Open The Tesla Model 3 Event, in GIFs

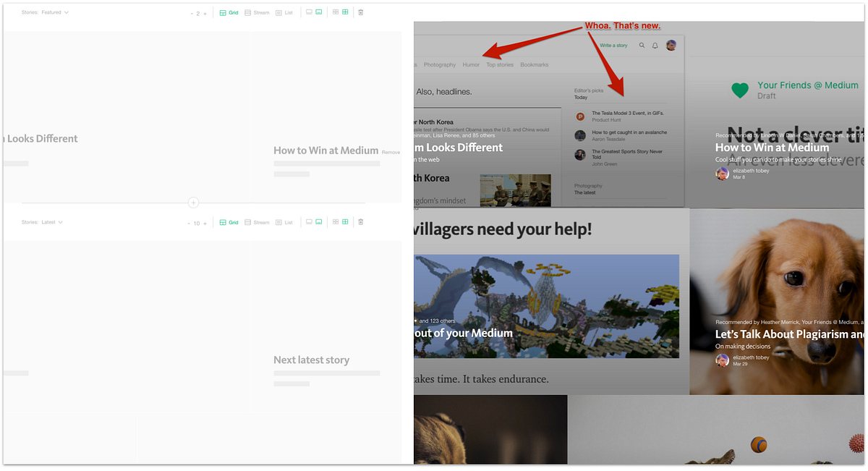628,113
